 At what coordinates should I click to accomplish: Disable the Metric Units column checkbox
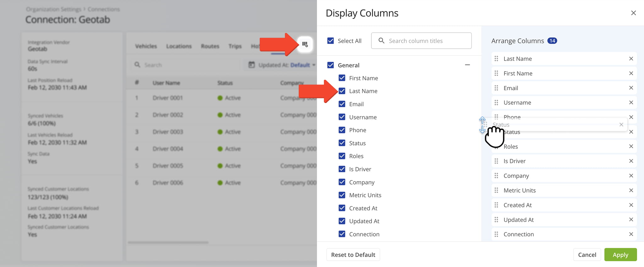click(342, 195)
